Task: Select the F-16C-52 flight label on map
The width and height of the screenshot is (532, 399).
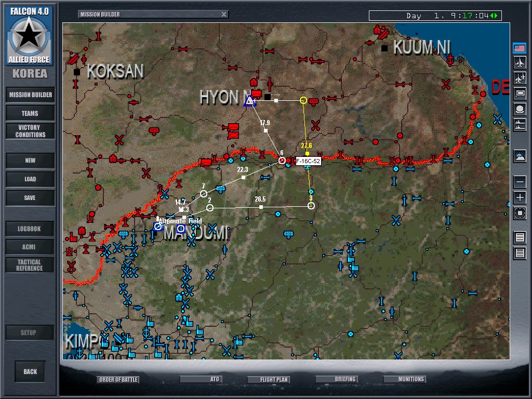Action: coord(309,162)
